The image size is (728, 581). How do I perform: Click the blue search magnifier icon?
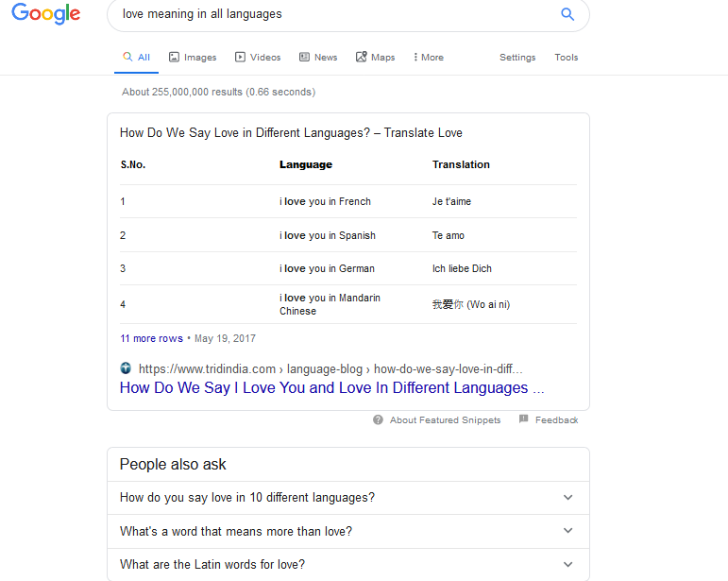point(567,14)
